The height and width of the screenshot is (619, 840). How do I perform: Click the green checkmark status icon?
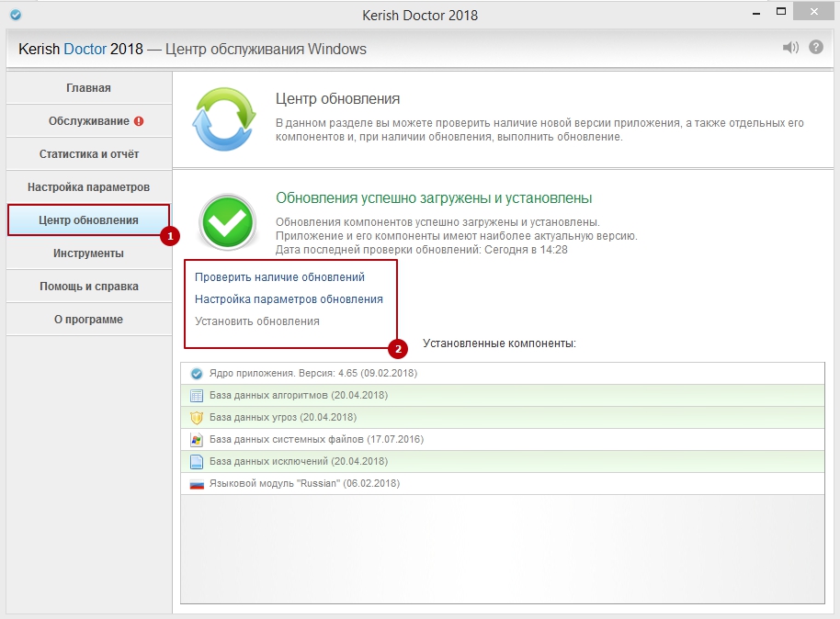point(228,222)
